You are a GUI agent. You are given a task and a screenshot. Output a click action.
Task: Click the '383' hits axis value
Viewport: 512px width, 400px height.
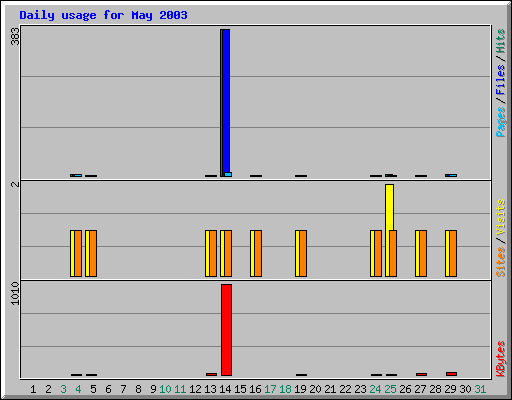click(x=15, y=36)
